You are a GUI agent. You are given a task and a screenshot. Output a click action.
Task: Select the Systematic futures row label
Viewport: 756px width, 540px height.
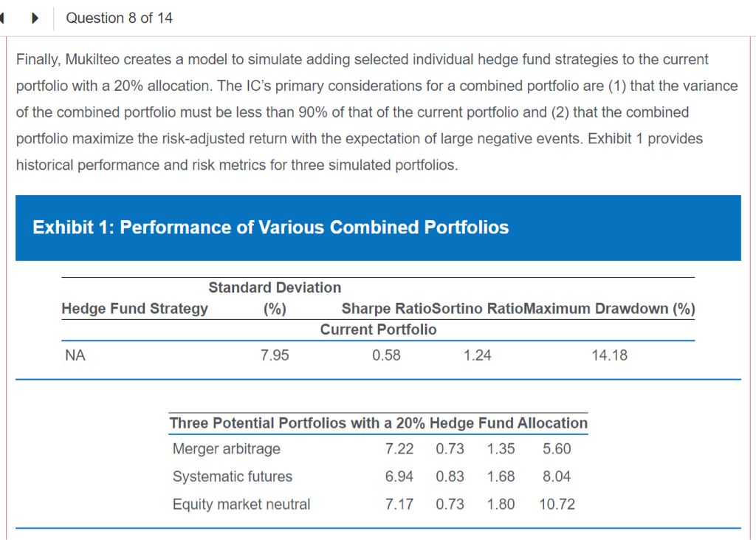pos(232,476)
